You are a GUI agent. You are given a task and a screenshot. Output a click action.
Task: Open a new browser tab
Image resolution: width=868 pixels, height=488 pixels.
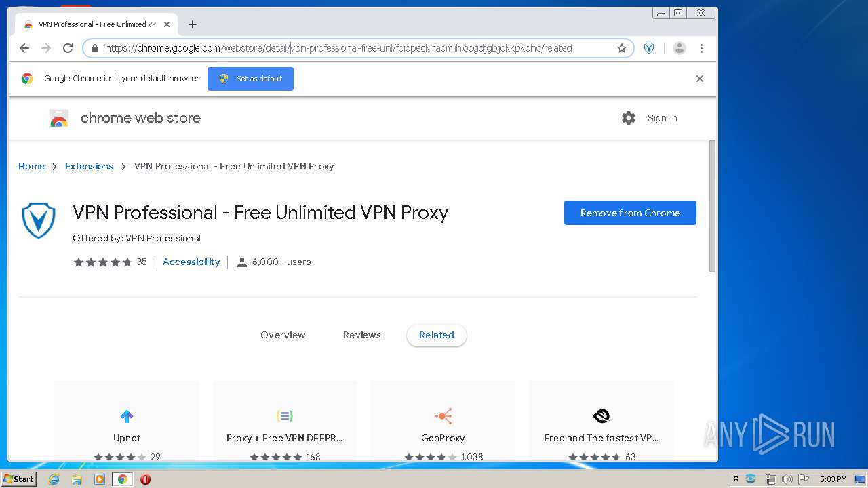[193, 24]
